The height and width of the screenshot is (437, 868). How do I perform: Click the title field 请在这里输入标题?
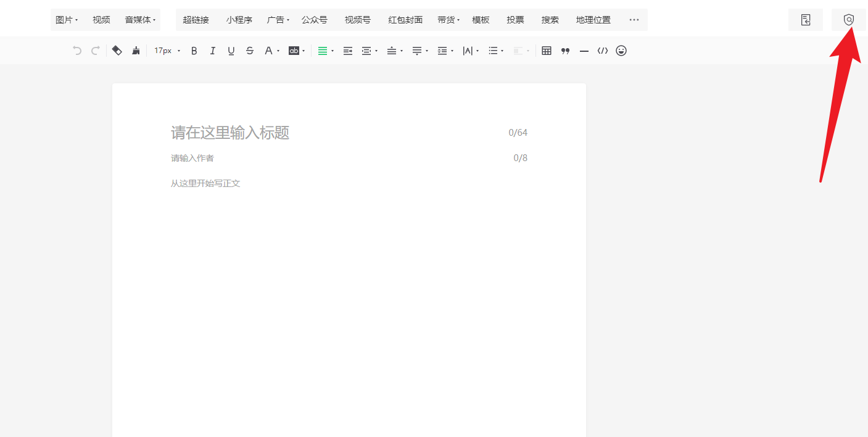tap(230, 133)
